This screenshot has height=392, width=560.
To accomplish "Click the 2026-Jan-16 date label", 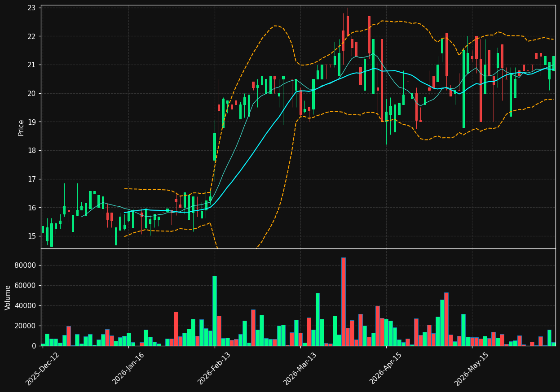I will pos(128,369).
